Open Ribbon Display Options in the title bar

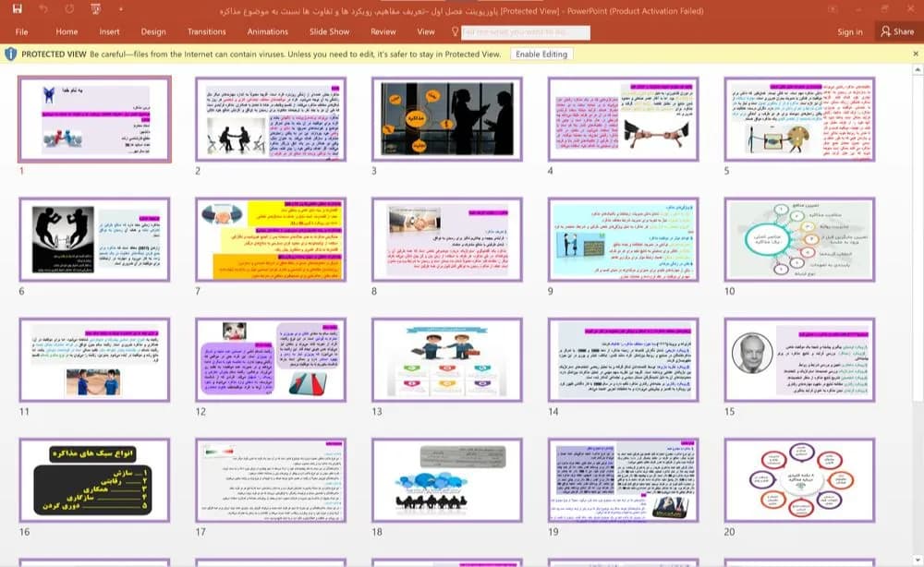pyautogui.click(x=833, y=9)
